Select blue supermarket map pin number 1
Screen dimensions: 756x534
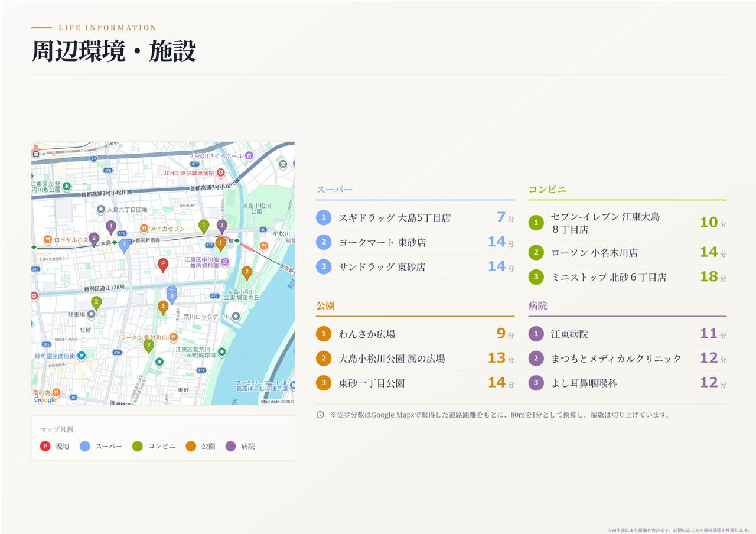[124, 245]
